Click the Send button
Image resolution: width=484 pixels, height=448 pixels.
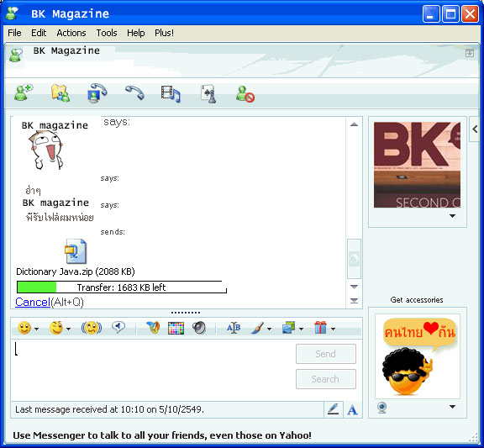coord(326,354)
